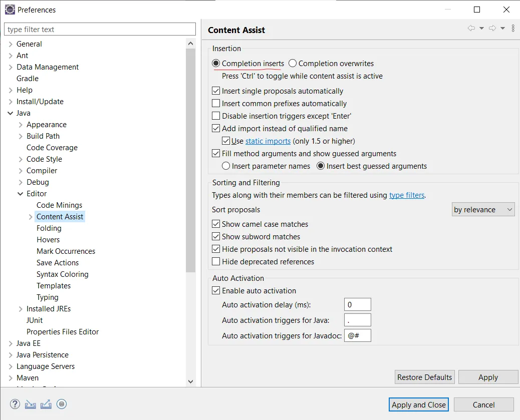Click the Oomph preference recorder icon

point(62,404)
